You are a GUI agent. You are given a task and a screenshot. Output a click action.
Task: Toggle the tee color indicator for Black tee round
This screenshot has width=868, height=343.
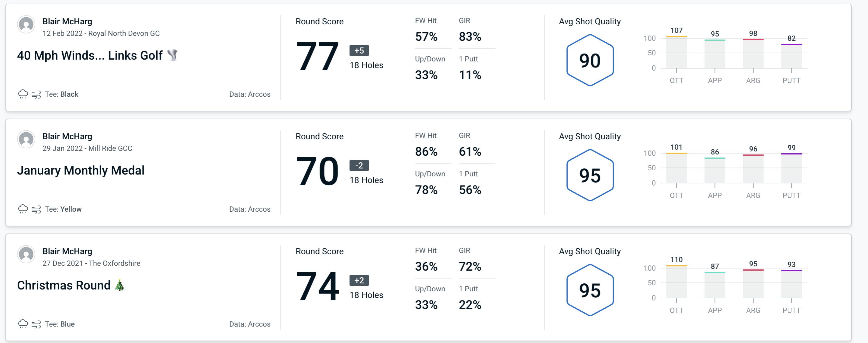63,93
